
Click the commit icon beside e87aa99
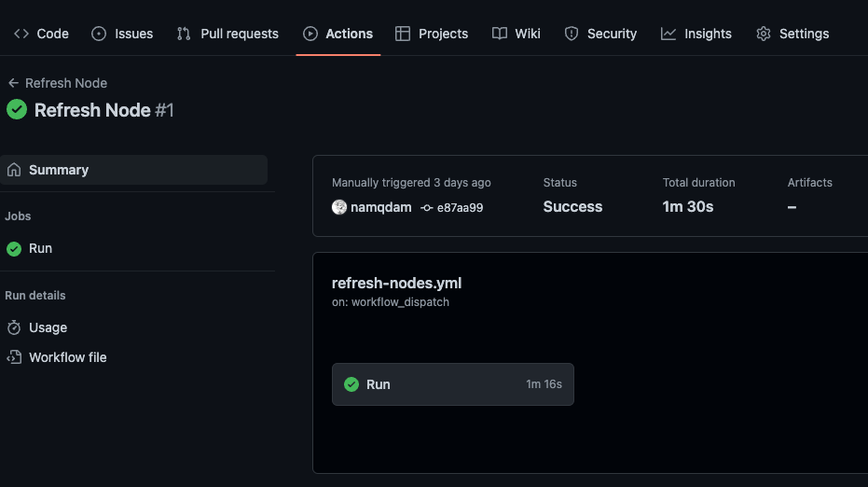pyautogui.click(x=426, y=208)
